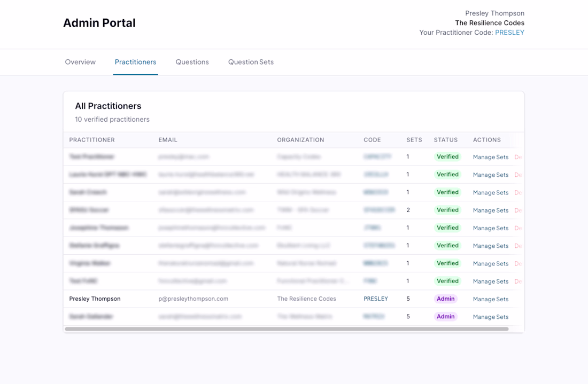Click the p@presleythompson.com email cell
This screenshot has height=384, width=588.
(193, 299)
